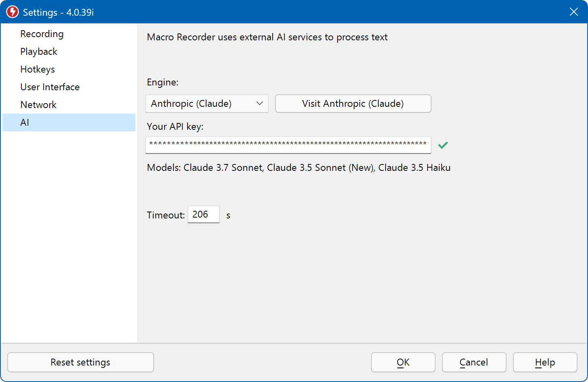Focus the masked API key field
The image size is (588, 382).
pos(288,145)
